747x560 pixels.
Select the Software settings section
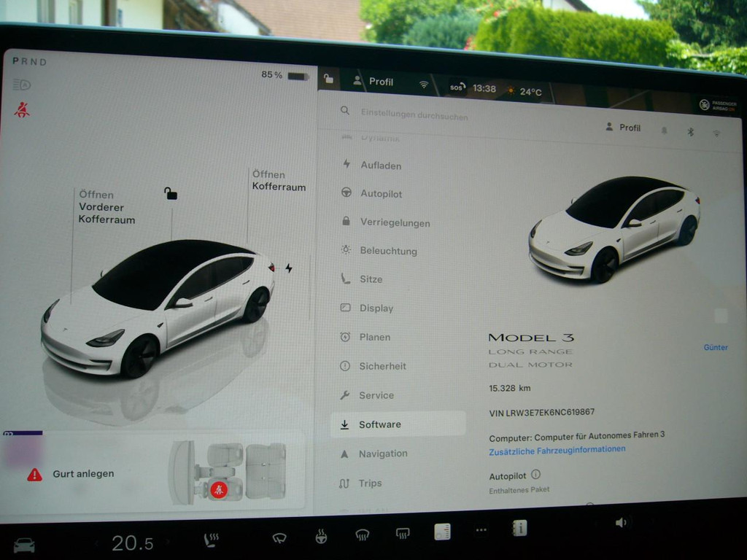[382, 424]
